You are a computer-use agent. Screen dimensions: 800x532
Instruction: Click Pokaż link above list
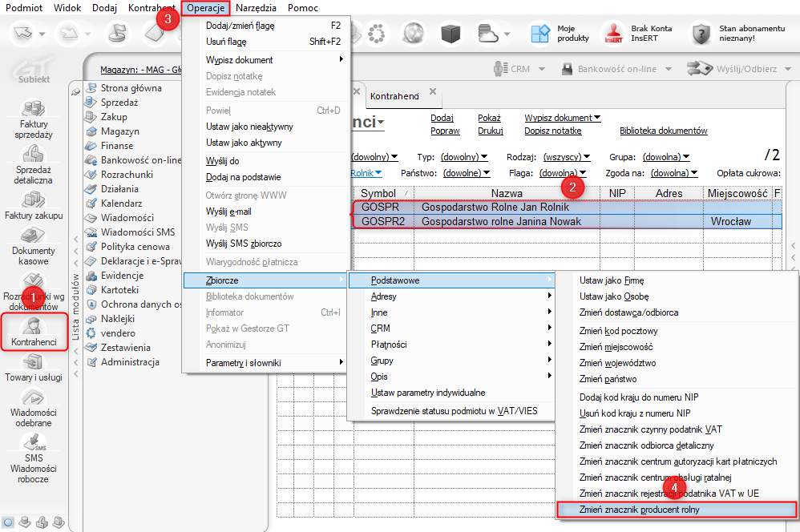489,118
